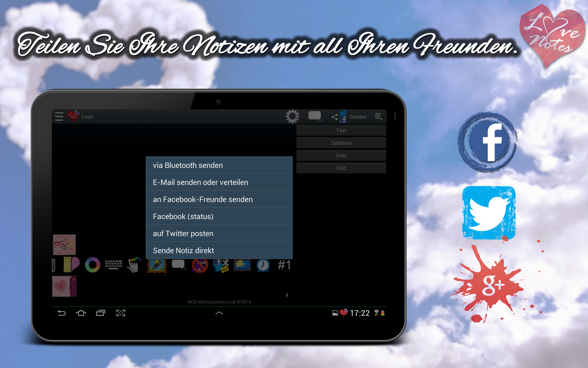The image size is (588, 368).
Task: Set a reminder via alarm clock icon
Action: click(x=263, y=265)
